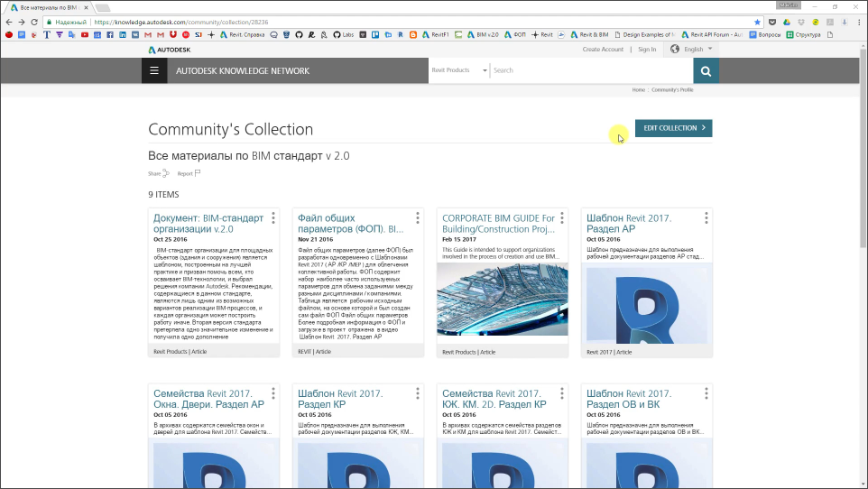Open the Design Examples bookmark

(x=645, y=35)
